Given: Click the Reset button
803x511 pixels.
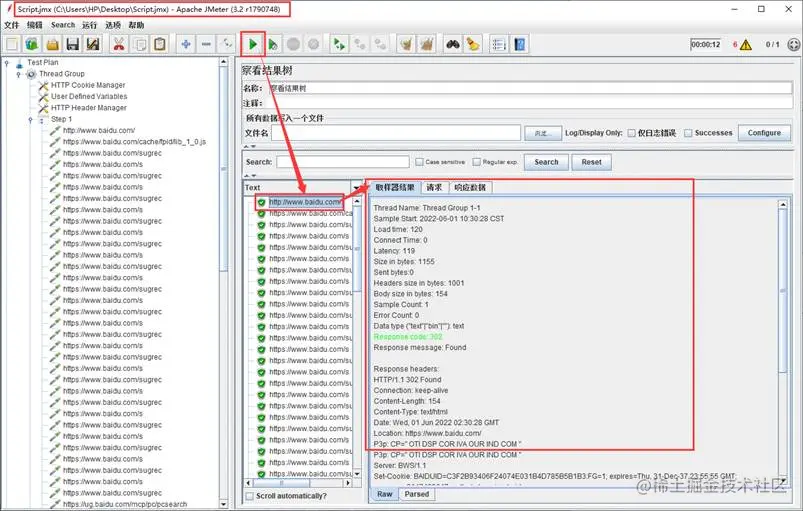Looking at the screenshot, I should tap(591, 162).
